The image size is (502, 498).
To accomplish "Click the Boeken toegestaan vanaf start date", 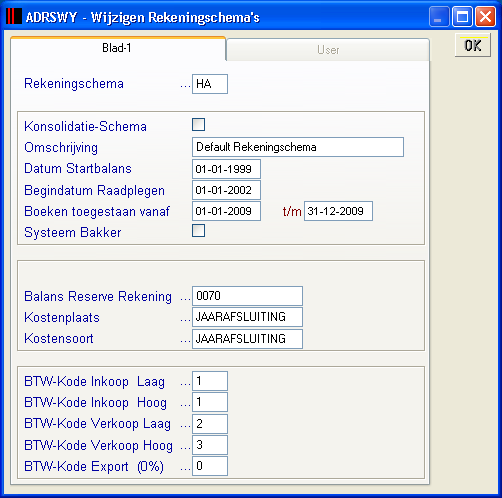I will [226, 211].
